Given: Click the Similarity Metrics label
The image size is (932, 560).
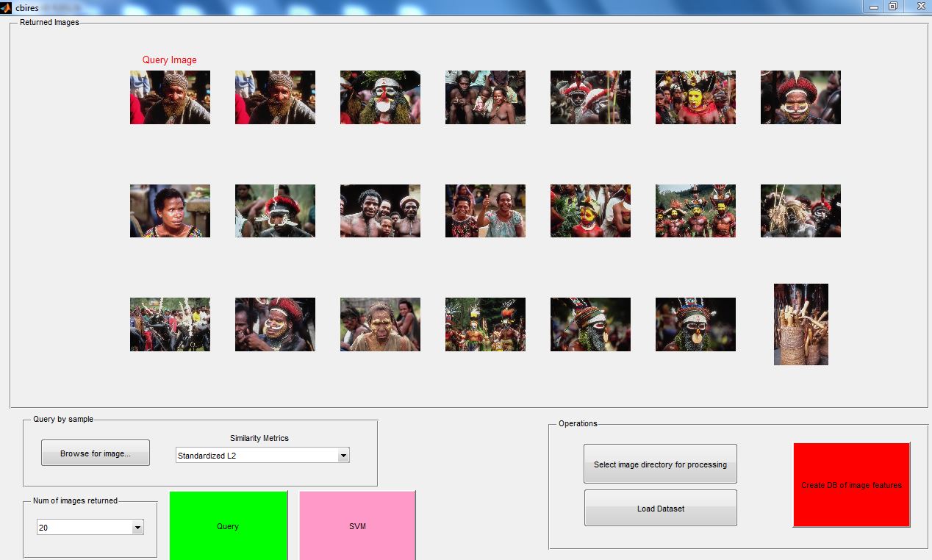Looking at the screenshot, I should pyautogui.click(x=259, y=438).
